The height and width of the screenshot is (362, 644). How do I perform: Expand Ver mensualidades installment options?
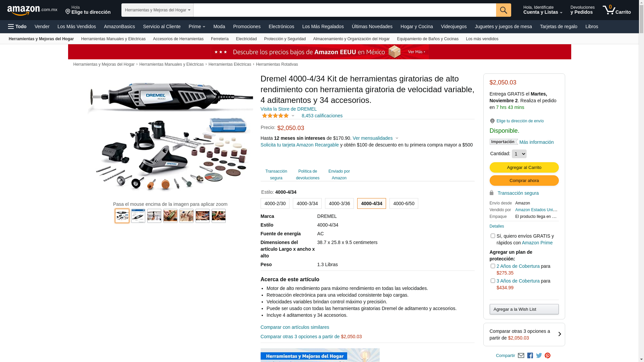click(x=375, y=138)
